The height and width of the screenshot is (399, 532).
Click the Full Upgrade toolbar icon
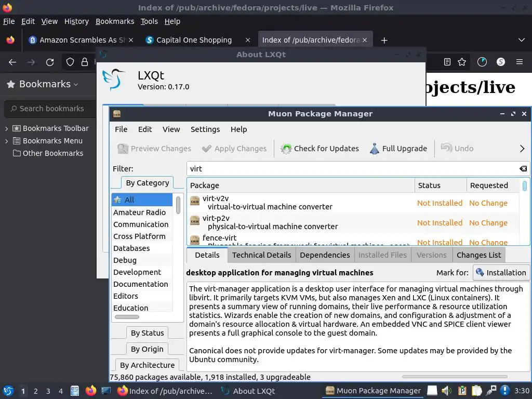point(374,149)
